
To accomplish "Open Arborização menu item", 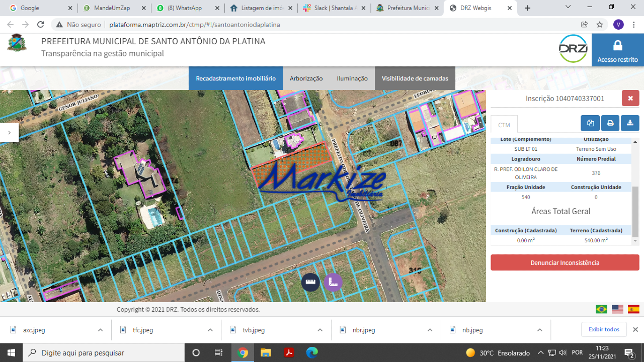I will click(x=306, y=78).
